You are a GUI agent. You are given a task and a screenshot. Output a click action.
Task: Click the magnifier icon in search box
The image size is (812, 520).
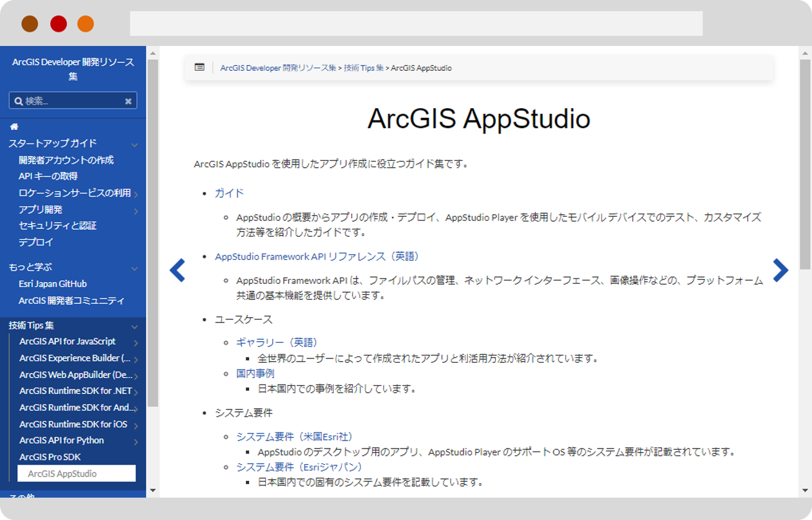tap(19, 101)
